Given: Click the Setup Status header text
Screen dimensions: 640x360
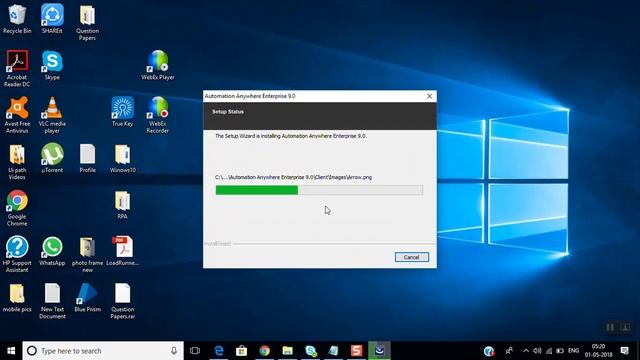Looking at the screenshot, I should point(228,111).
